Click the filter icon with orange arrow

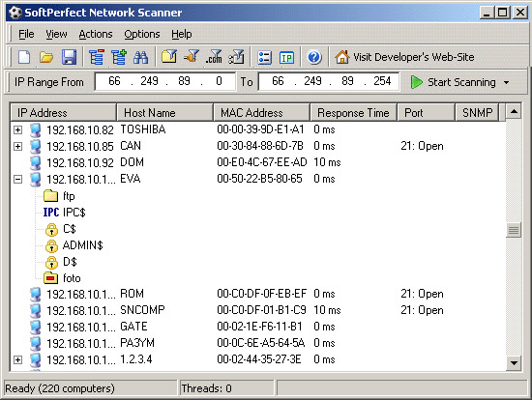192,56
